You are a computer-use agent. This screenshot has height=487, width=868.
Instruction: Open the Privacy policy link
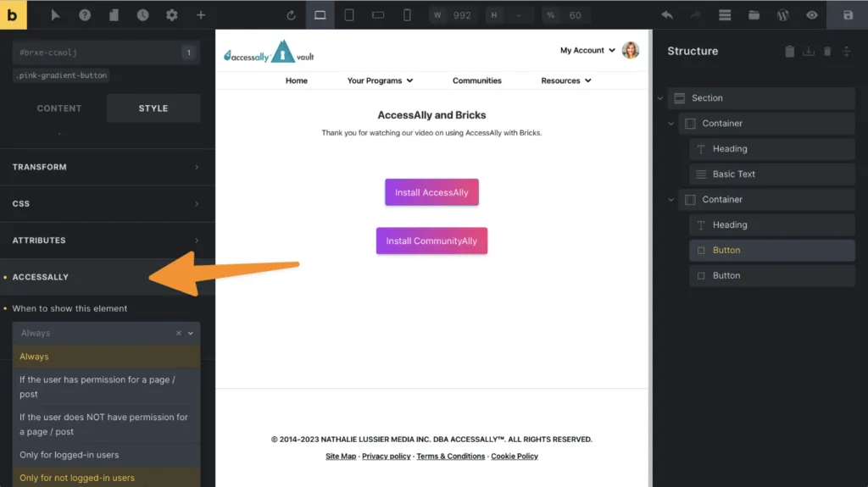pos(387,457)
